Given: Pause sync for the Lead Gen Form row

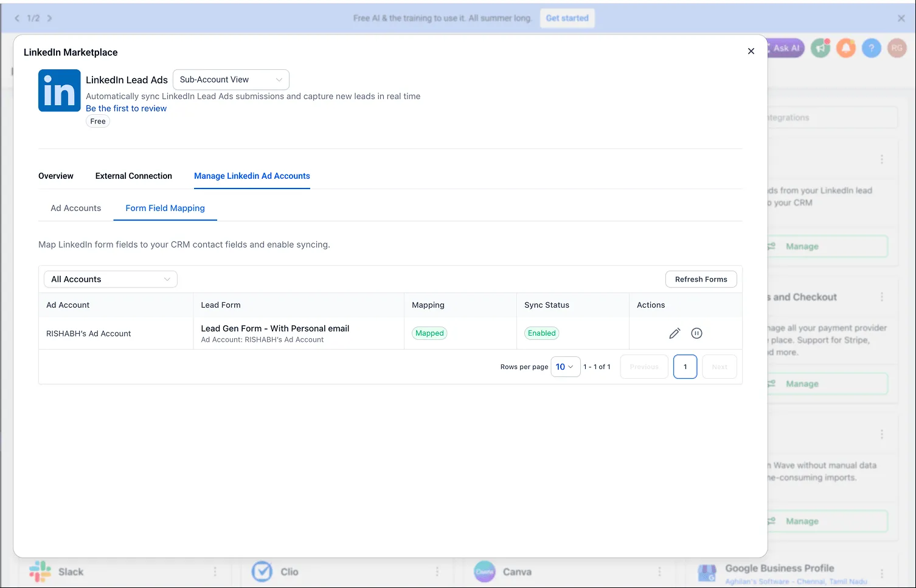Looking at the screenshot, I should [697, 333].
